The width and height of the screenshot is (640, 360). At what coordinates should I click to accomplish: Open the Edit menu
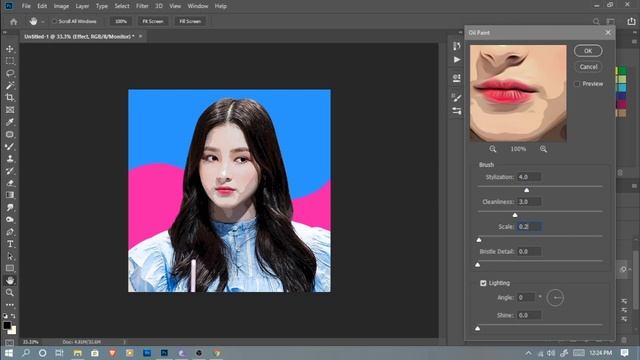[42, 6]
